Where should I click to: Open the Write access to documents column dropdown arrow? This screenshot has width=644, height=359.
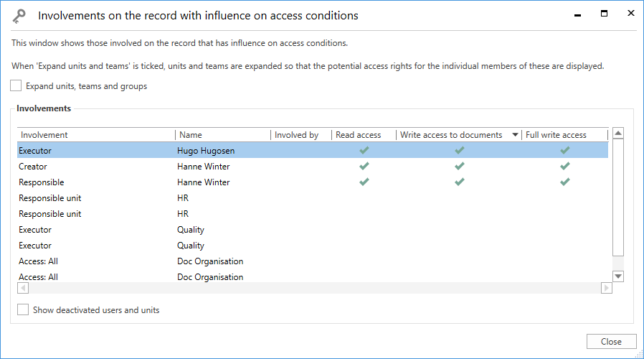pyautogui.click(x=515, y=135)
